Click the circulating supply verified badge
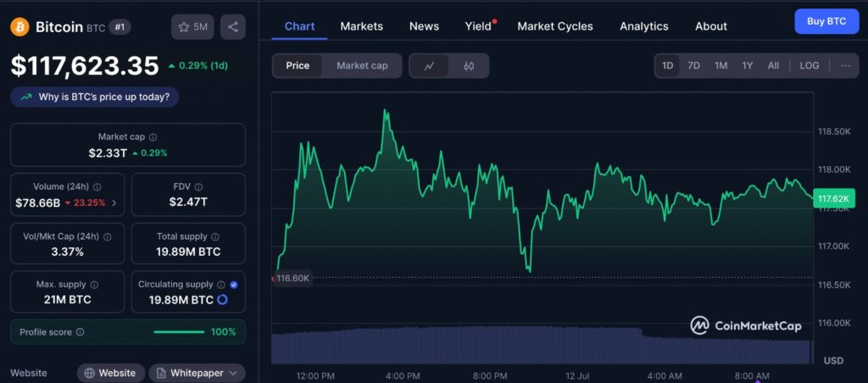This screenshot has height=383, width=868. click(x=234, y=285)
